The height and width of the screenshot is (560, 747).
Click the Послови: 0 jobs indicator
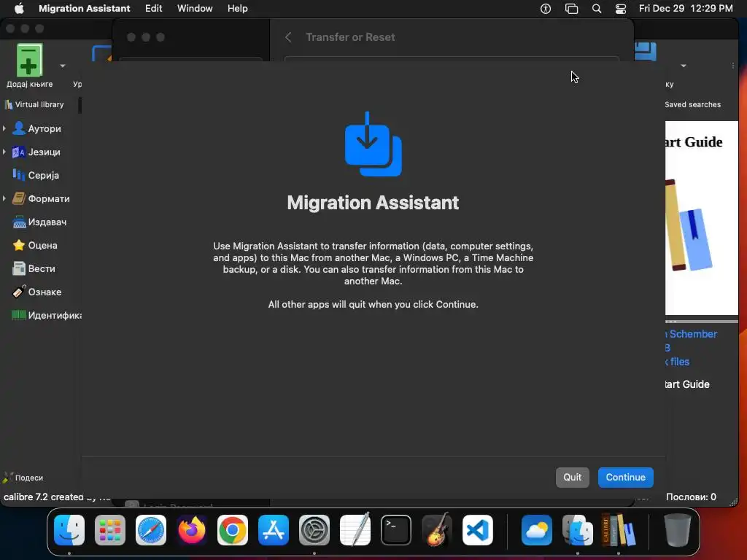[x=691, y=497]
